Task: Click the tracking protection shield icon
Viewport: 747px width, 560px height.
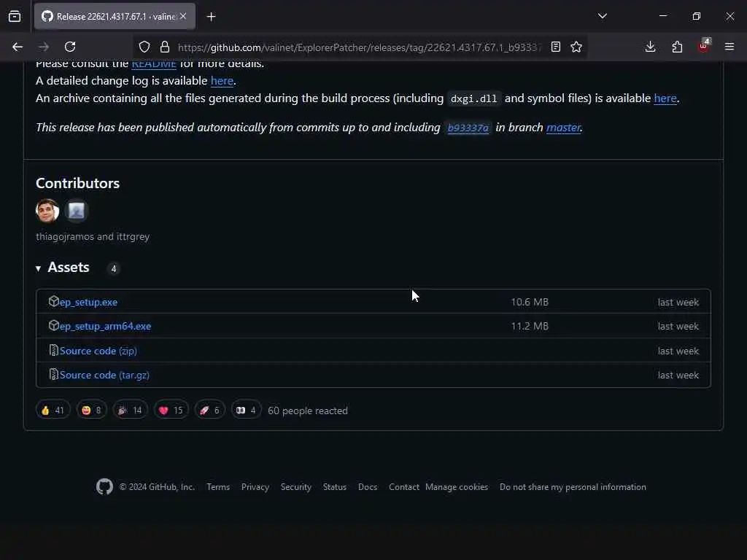Action: pyautogui.click(x=144, y=47)
